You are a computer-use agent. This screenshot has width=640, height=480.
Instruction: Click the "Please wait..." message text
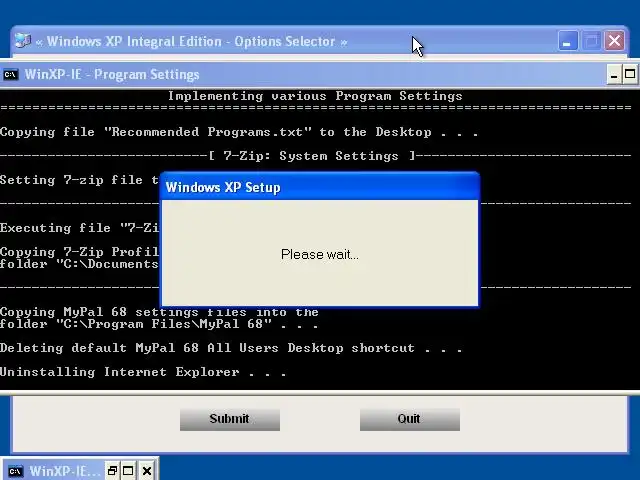tap(320, 254)
